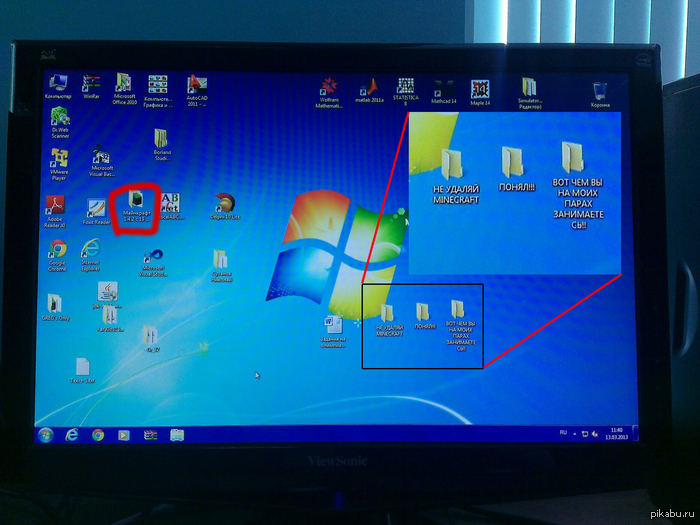Image resolution: width=700 pixels, height=525 pixels.
Task: Open Dr.Web Scanner on the desktop
Action: (59, 119)
